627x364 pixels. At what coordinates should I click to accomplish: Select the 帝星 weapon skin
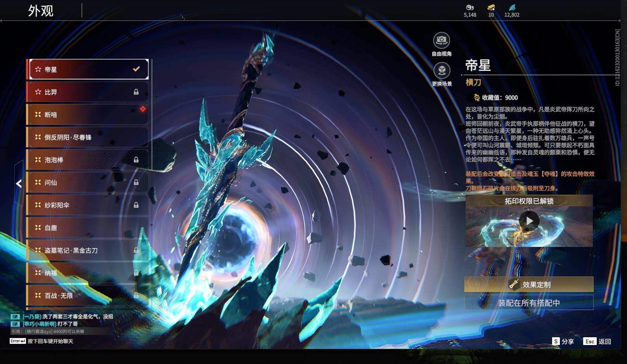click(x=88, y=69)
